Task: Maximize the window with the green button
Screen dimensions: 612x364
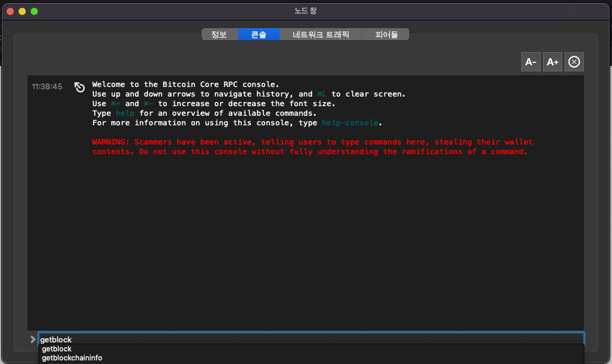Action: click(x=34, y=11)
